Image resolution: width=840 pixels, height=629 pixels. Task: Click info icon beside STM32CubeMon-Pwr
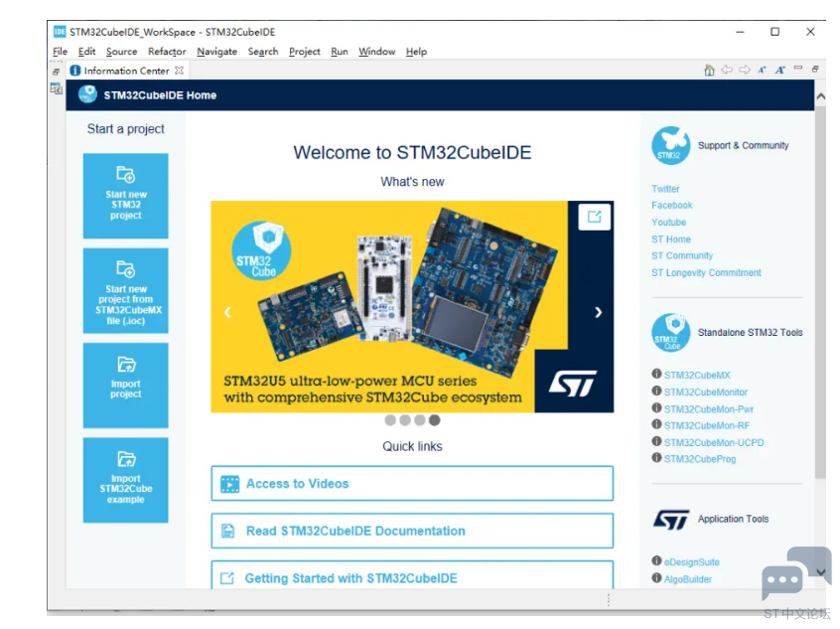pos(656,407)
